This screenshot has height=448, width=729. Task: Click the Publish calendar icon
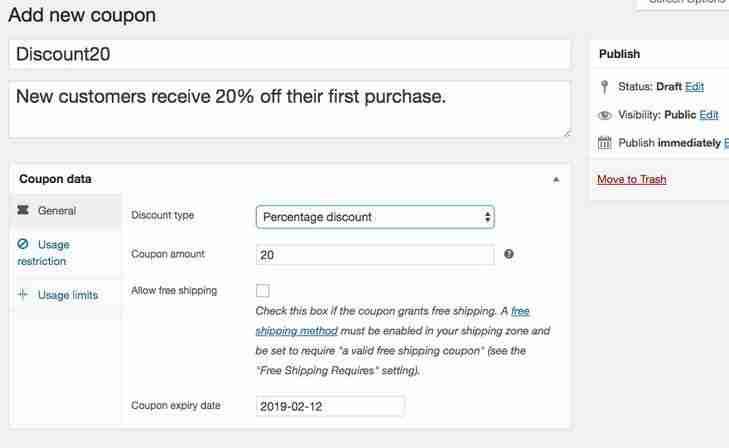604,143
